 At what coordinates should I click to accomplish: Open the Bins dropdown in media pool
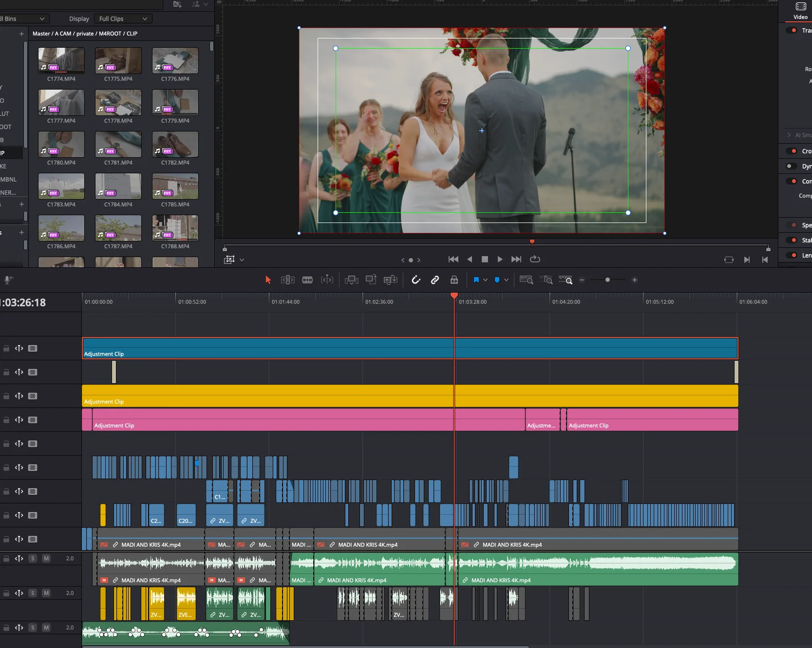[x=23, y=19]
